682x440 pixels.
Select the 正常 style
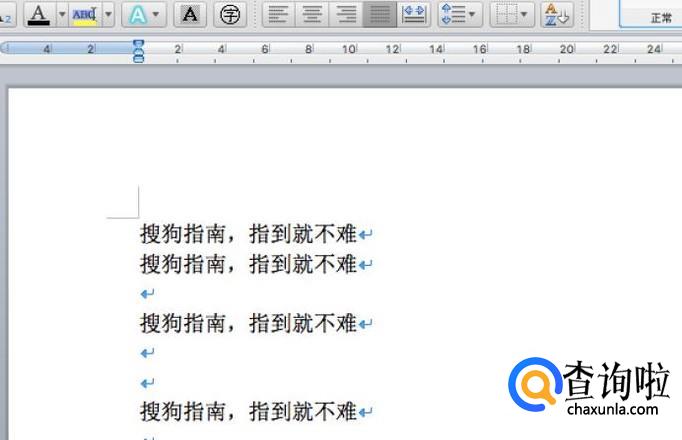(661, 18)
